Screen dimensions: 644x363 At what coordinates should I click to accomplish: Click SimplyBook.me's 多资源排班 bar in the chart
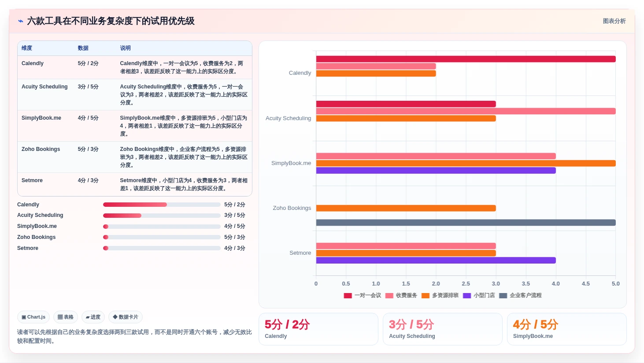[466, 163]
